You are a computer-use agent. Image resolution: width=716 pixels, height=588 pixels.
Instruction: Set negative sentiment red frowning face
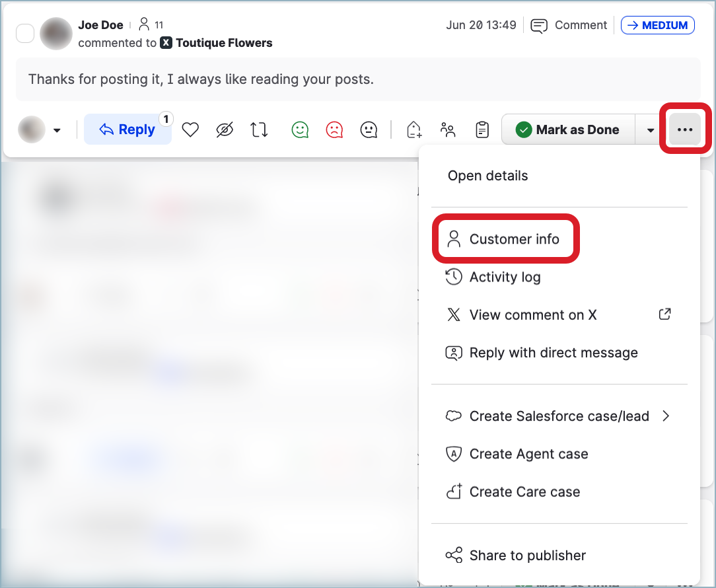335,130
